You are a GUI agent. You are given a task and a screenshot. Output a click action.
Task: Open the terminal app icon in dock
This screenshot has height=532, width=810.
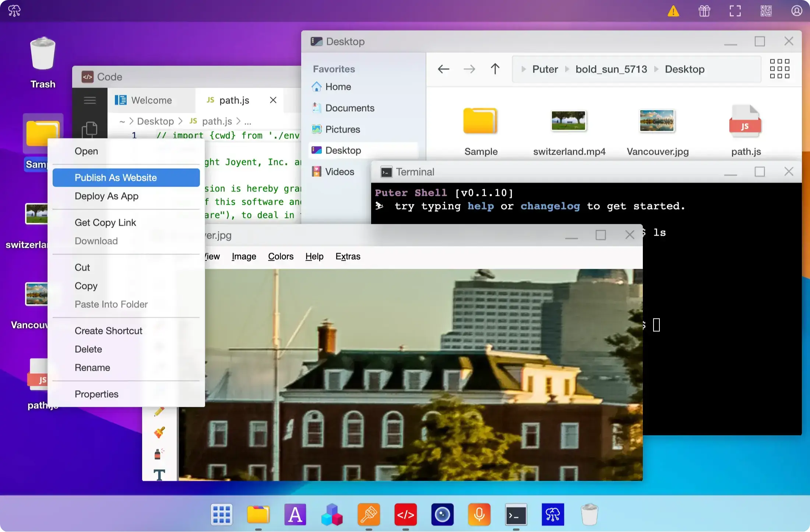pos(516,514)
